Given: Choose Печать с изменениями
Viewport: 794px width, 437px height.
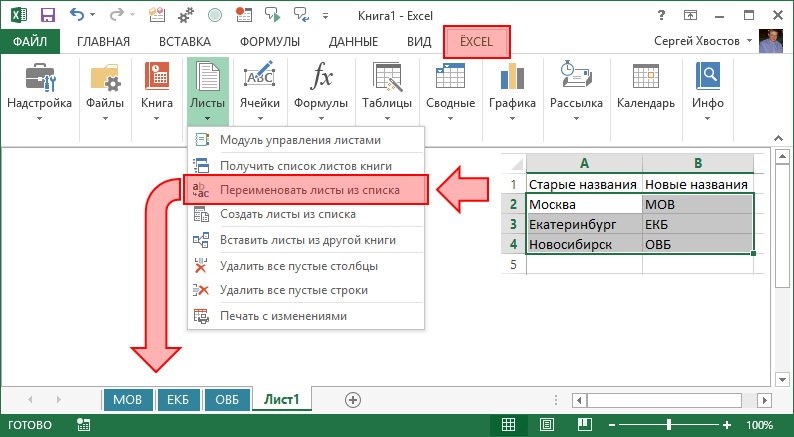Looking at the screenshot, I should tap(306, 316).
